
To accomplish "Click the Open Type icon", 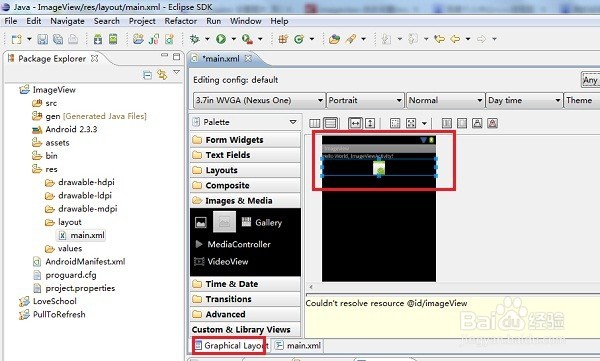I will 334,39.
